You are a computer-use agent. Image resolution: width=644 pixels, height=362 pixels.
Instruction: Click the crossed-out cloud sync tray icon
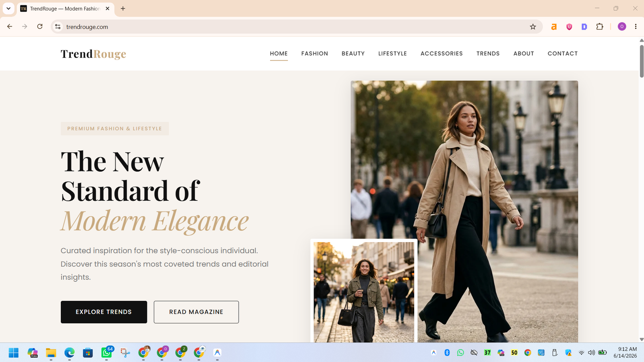(474, 352)
